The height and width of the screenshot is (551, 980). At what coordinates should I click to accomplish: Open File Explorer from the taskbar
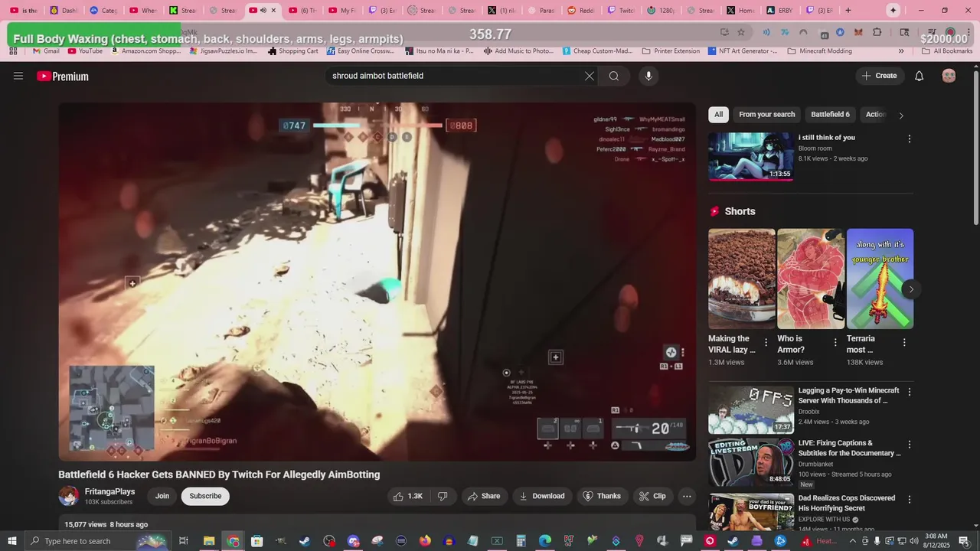click(208, 541)
